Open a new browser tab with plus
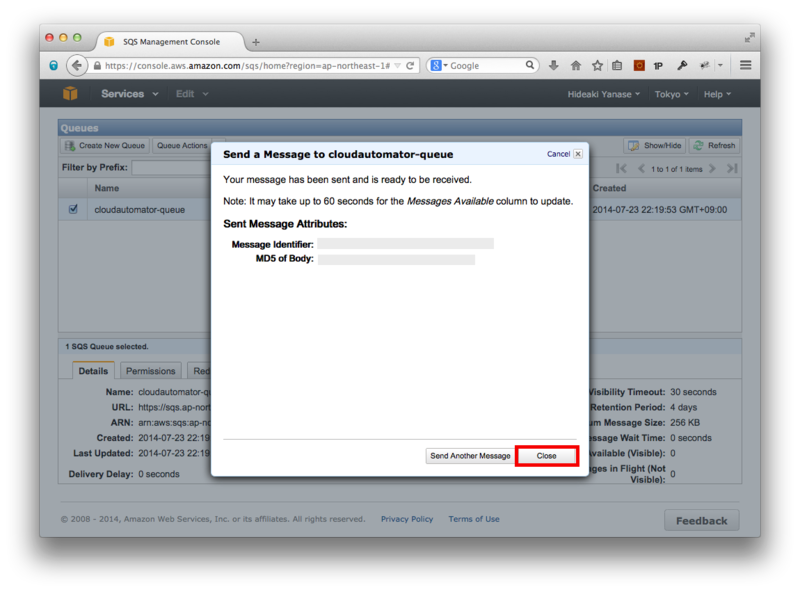This screenshot has height=592, width=800. [256, 42]
